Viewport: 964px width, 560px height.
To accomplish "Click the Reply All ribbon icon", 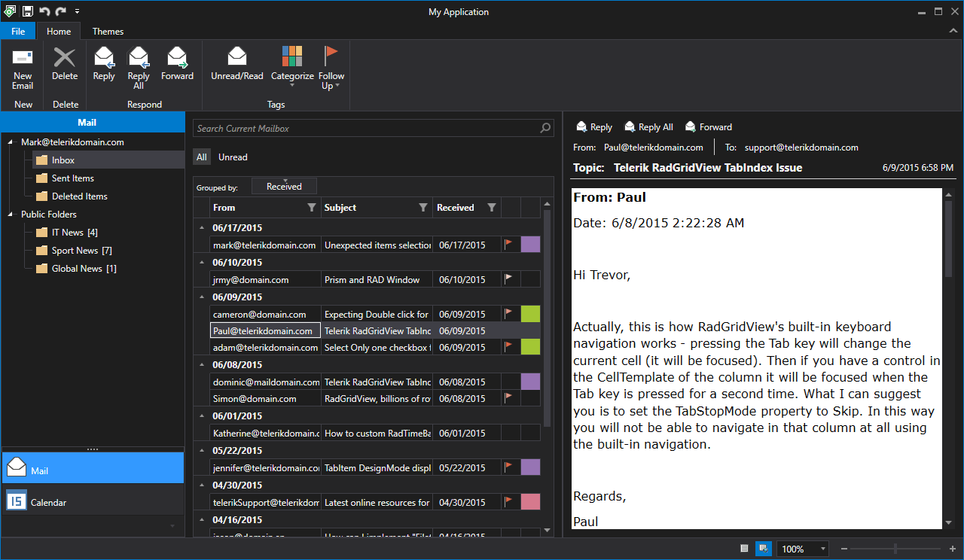I will (x=139, y=58).
